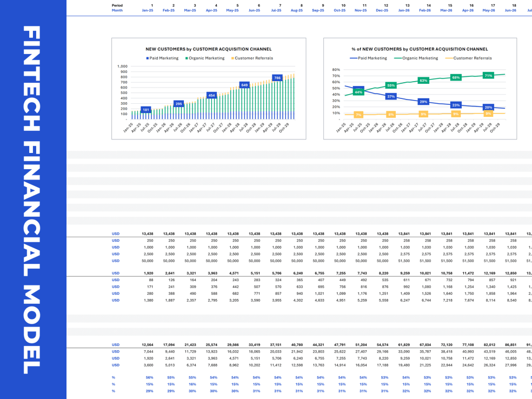Click the Customer Referrals legend marker in bar chart

232,58
